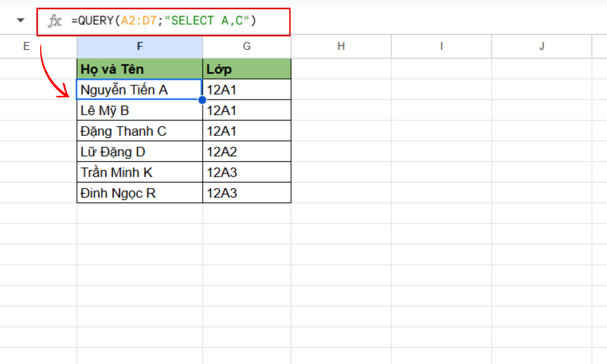Image resolution: width=607 pixels, height=364 pixels.
Task: Click the cell containing 12A2
Action: point(246,152)
